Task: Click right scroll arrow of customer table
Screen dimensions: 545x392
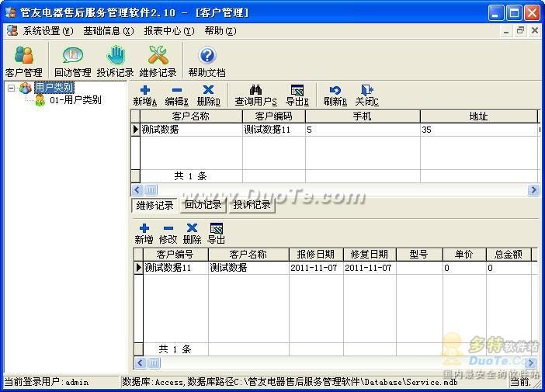Action: (533, 189)
